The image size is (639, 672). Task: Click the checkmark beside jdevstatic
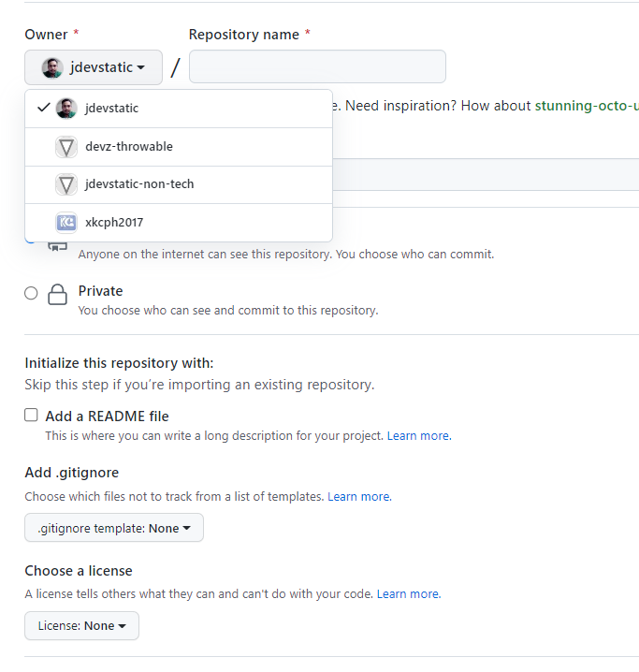(x=44, y=108)
